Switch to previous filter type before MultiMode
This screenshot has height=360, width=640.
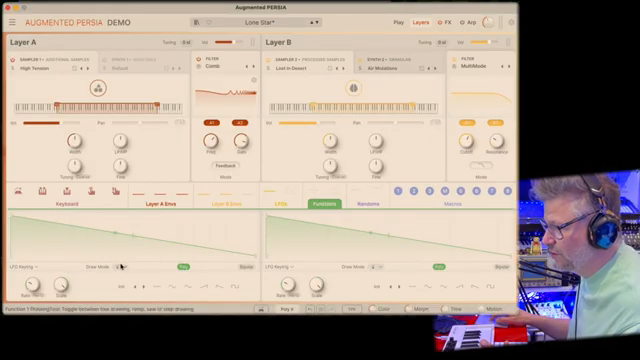502,66
